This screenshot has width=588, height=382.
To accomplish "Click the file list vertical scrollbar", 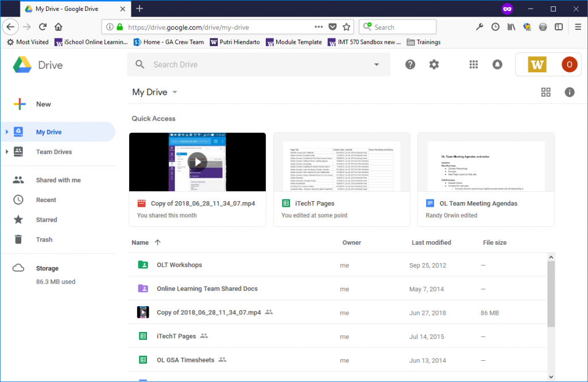I will pyautogui.click(x=551, y=294).
